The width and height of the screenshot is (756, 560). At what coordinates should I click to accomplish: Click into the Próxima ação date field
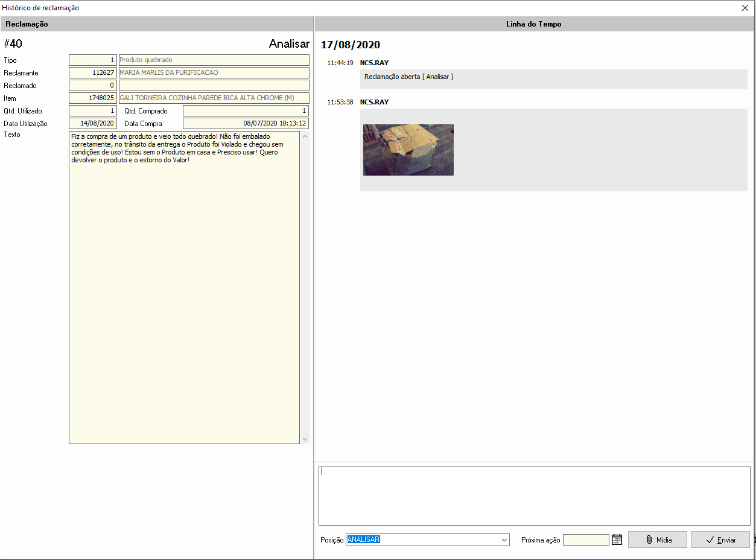click(586, 539)
